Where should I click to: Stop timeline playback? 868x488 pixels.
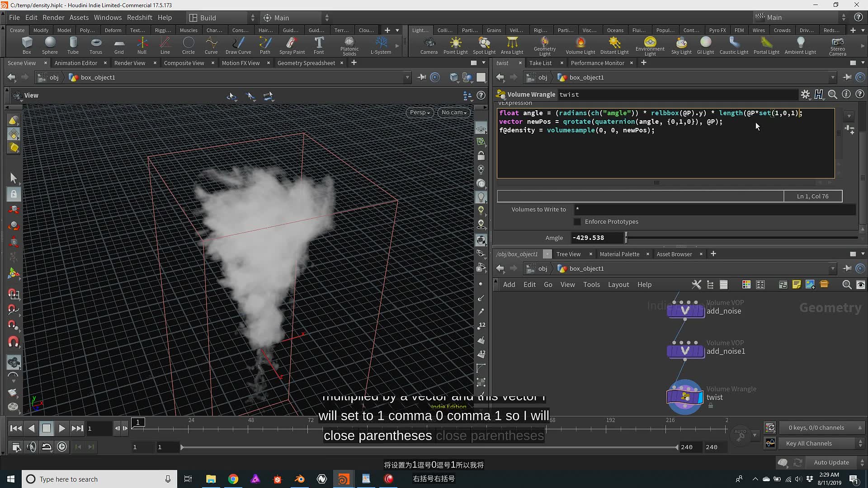pyautogui.click(x=46, y=428)
